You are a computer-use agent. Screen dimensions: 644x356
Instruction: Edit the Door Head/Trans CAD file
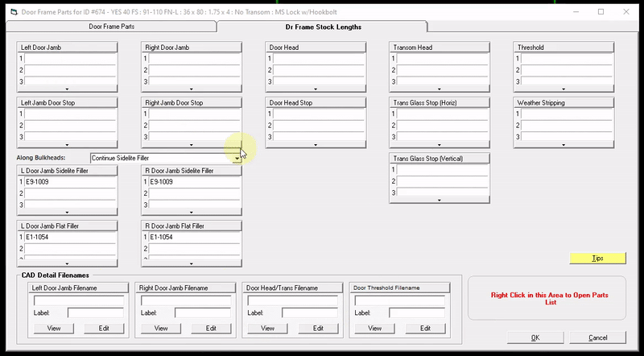coord(318,328)
